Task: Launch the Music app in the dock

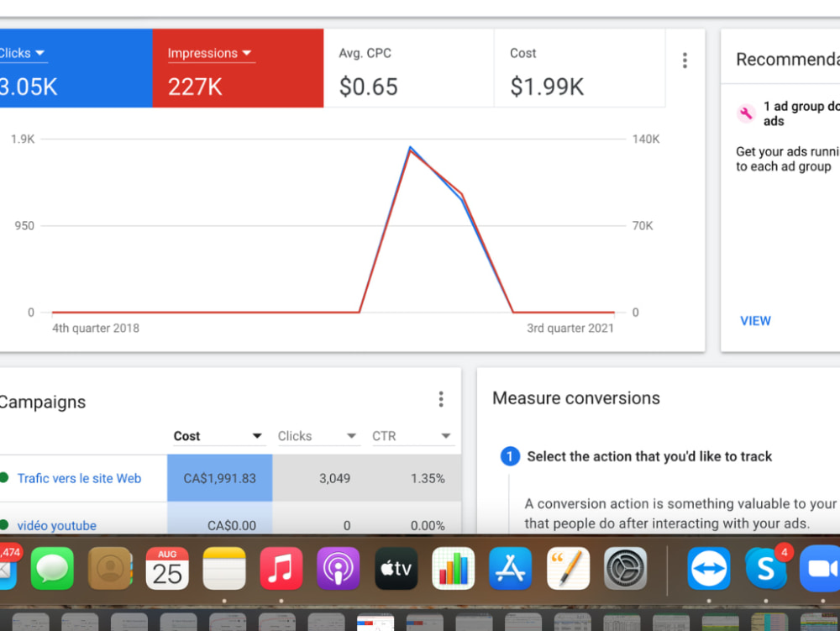Action: click(x=281, y=568)
